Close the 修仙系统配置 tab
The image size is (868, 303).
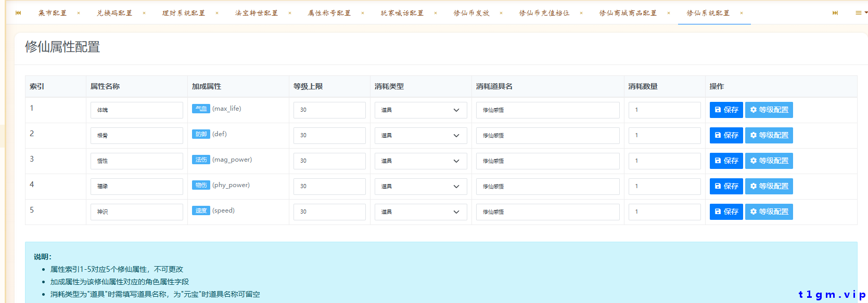(742, 13)
